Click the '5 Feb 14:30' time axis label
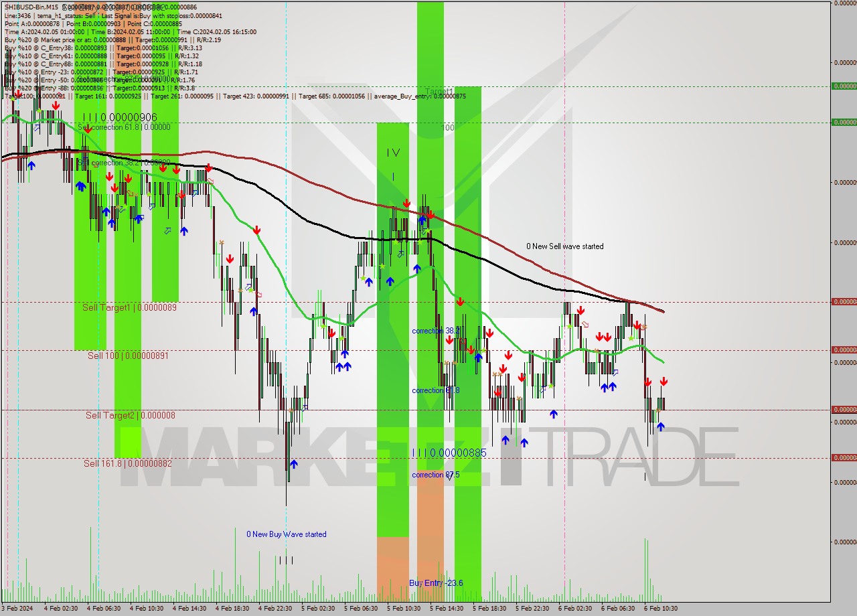Screen dimensions: 857x616 [x=446, y=609]
